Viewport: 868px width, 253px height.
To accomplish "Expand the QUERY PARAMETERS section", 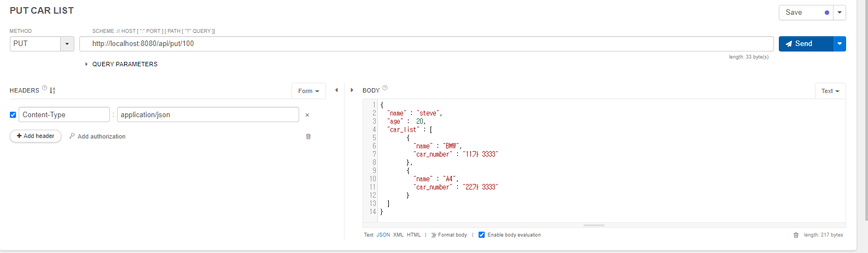I will point(121,64).
